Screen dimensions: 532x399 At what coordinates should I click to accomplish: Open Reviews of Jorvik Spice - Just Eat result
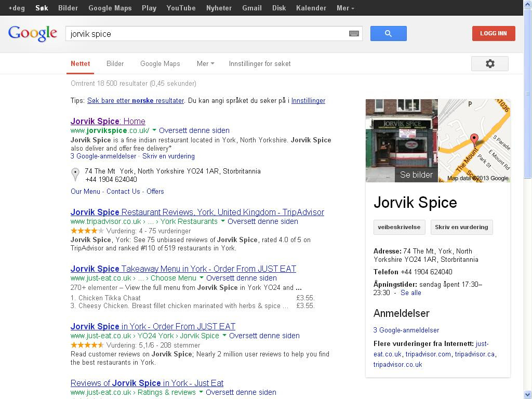(147, 383)
